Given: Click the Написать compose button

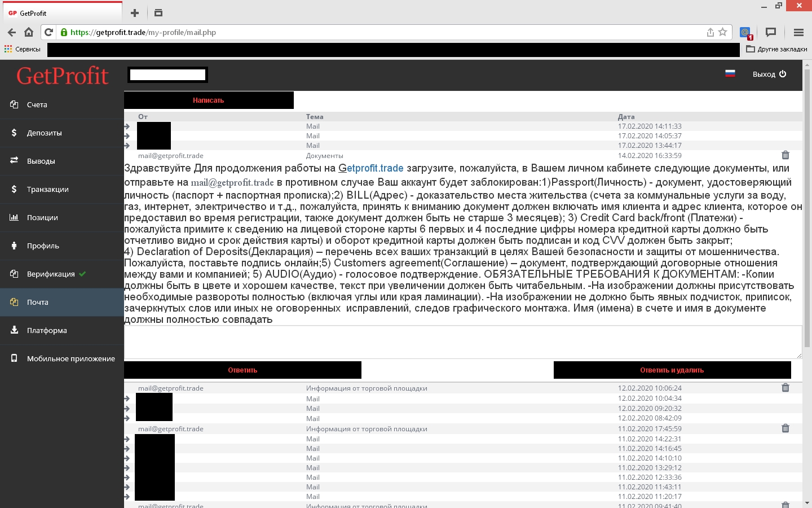Looking at the screenshot, I should [209, 100].
